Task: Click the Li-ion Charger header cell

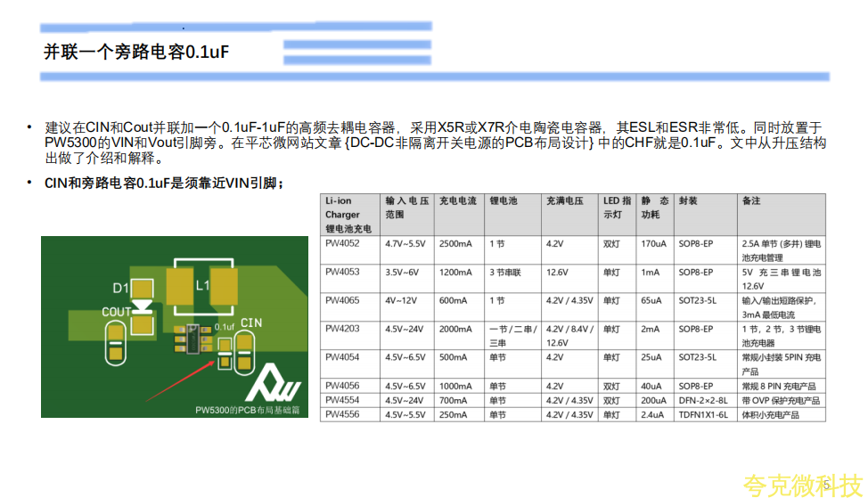Action: click(349, 214)
